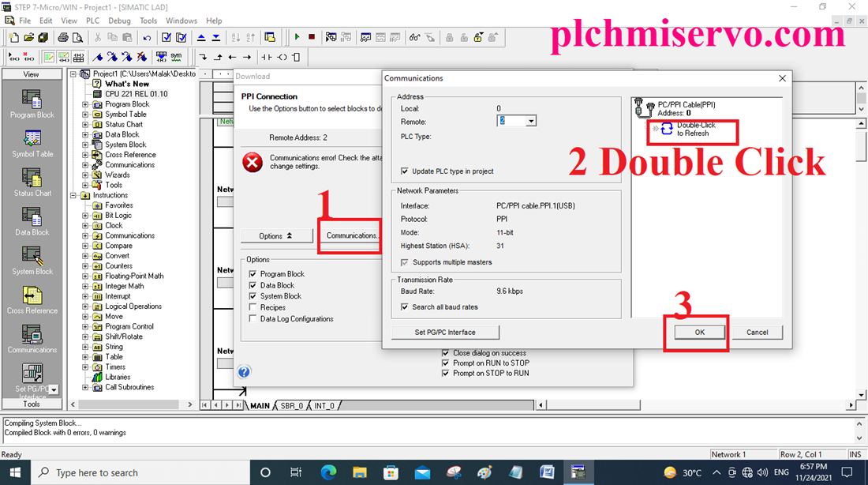Click Cancel in Communications dialog
868x485 pixels.
click(757, 332)
